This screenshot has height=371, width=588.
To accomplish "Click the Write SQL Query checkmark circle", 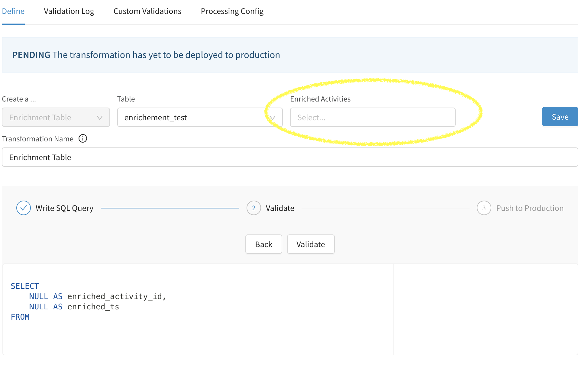I will [24, 208].
